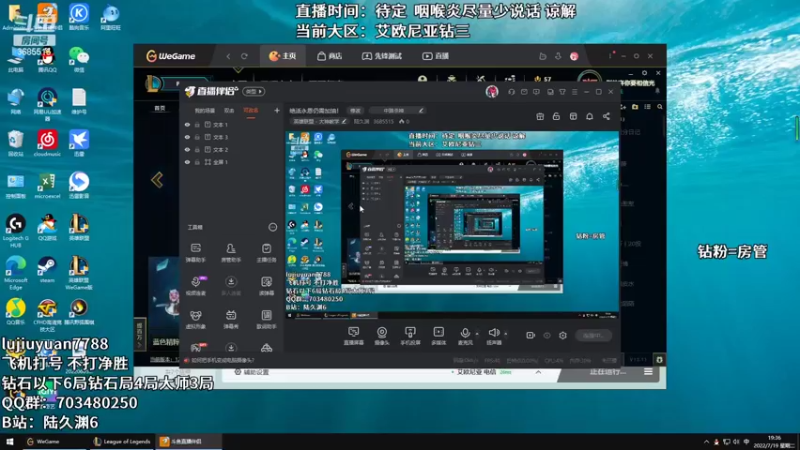
Task: Open League client bottom hamburger menu
Action: click(x=648, y=372)
